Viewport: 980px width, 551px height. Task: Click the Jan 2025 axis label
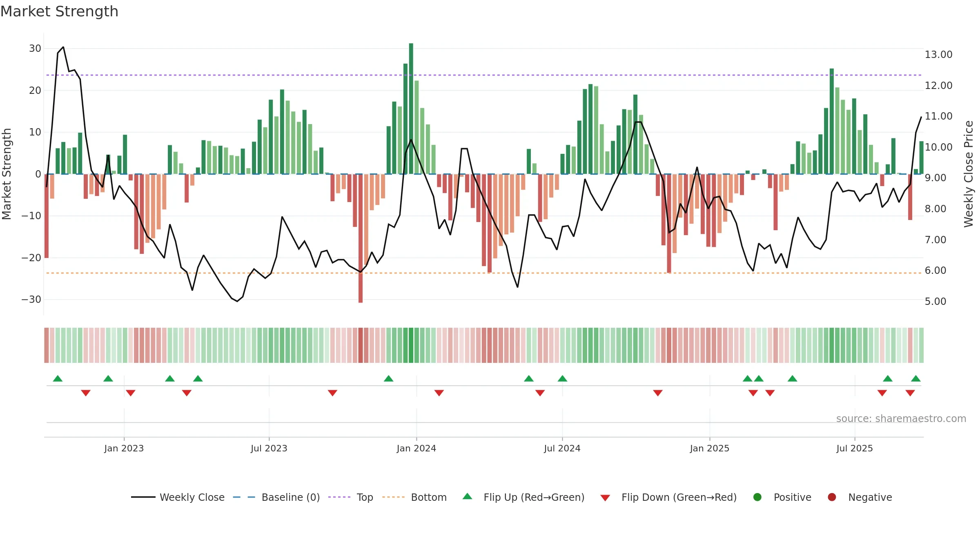click(710, 448)
